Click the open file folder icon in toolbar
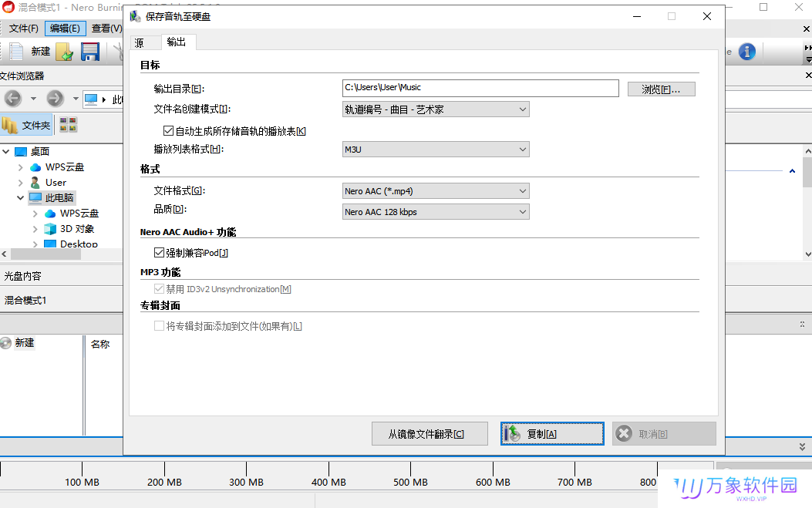 [x=65, y=52]
